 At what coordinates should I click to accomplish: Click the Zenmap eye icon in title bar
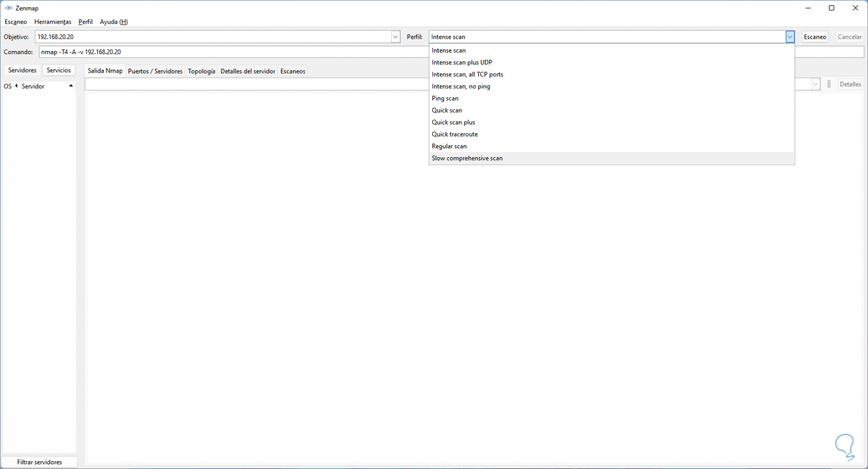(8, 8)
